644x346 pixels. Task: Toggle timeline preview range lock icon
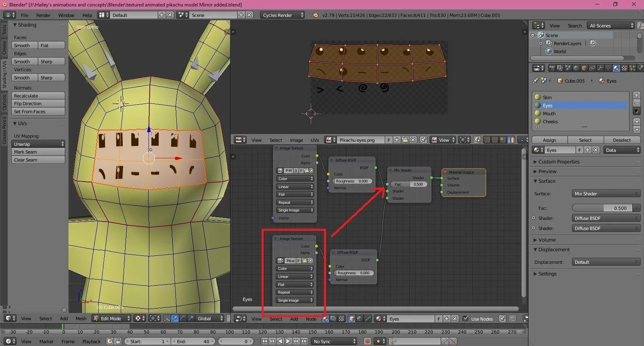(118, 341)
